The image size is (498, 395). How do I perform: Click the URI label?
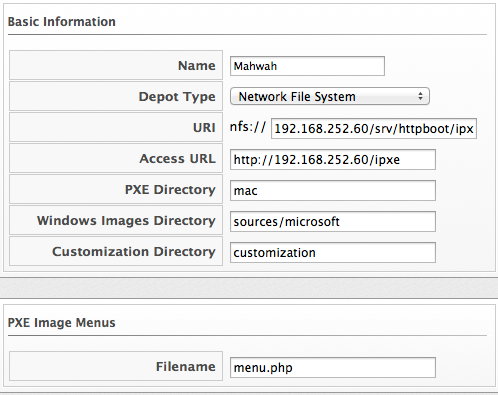(204, 128)
